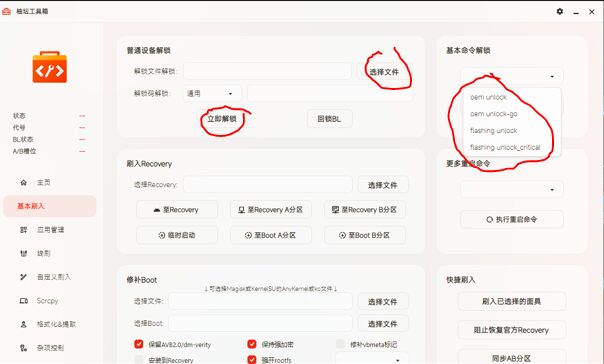The width and height of the screenshot is (604, 364).
Task: Click 选择文件 input in 修补Boot
Action: coord(260,301)
